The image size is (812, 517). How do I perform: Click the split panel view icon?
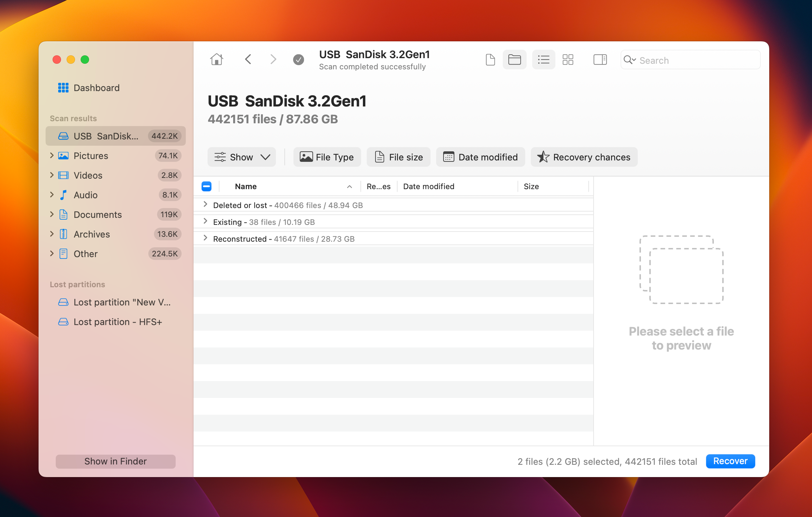pos(600,59)
